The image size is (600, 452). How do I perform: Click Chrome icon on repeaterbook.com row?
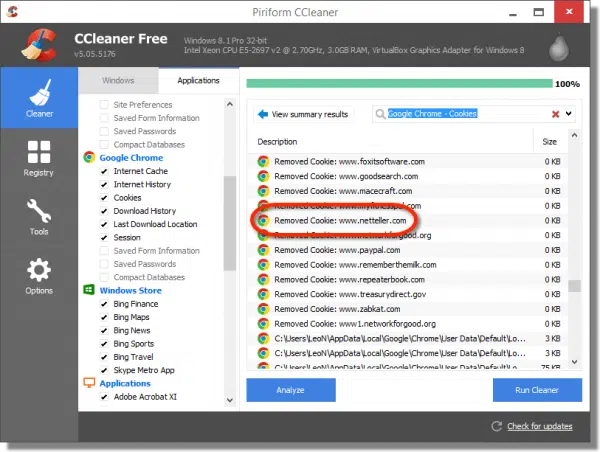(263, 279)
